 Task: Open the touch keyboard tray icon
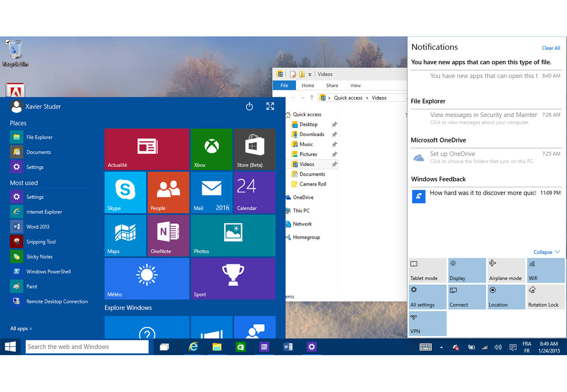click(425, 347)
